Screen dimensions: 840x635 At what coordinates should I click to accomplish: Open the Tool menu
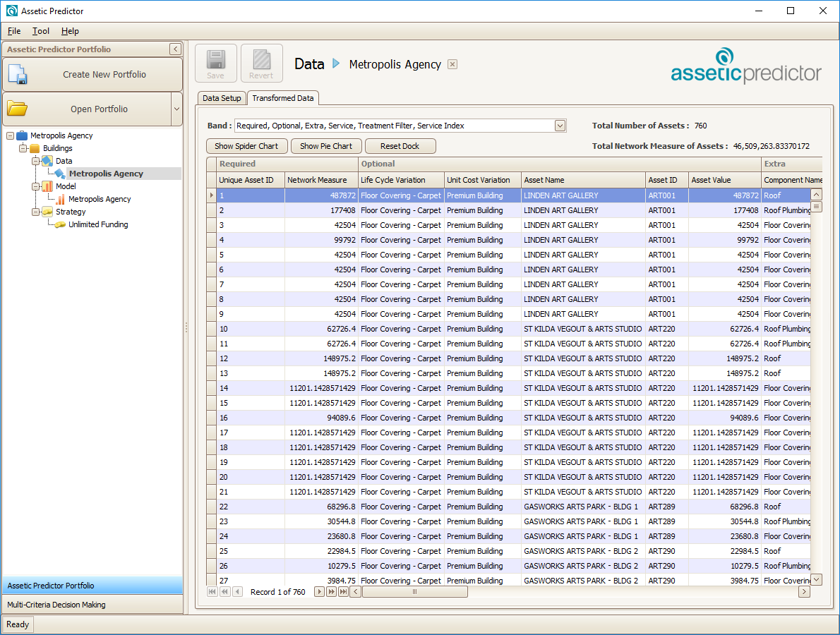point(40,31)
